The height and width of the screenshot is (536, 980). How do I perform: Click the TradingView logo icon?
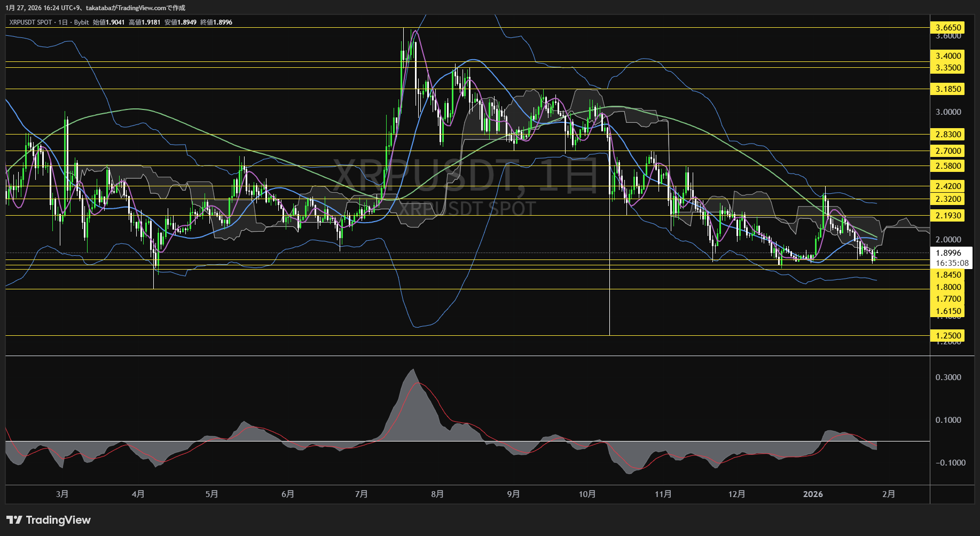[14, 520]
